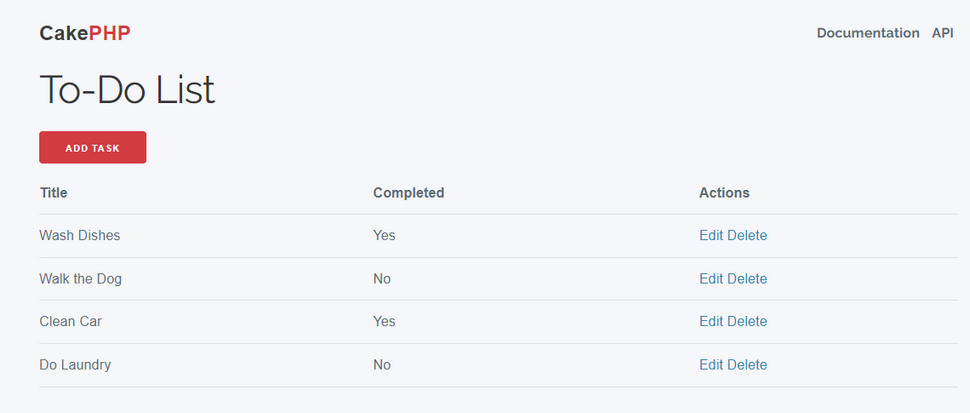Delete the Wash Dishes task

point(747,236)
